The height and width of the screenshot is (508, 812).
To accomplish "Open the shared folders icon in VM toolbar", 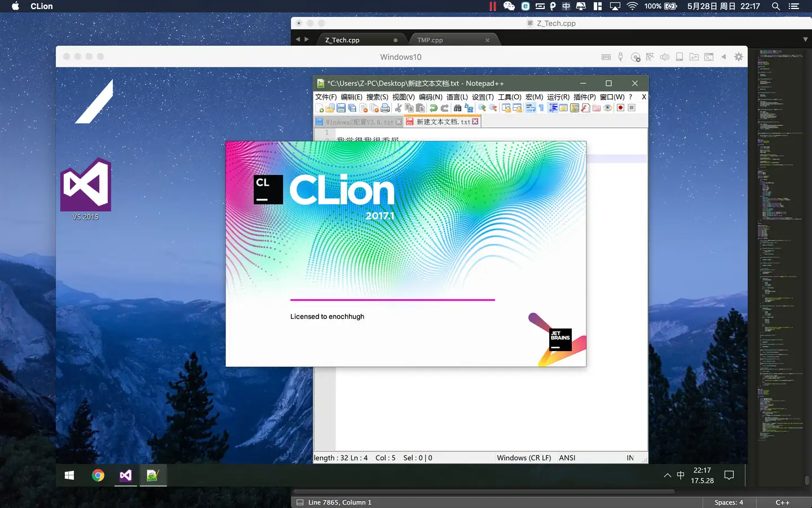I will 694,57.
